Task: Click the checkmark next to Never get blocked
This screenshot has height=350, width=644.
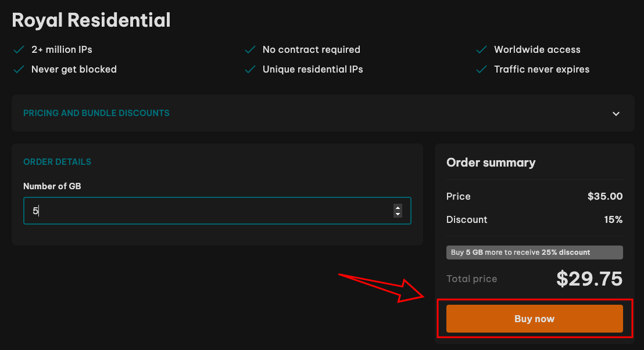Action: (19, 70)
